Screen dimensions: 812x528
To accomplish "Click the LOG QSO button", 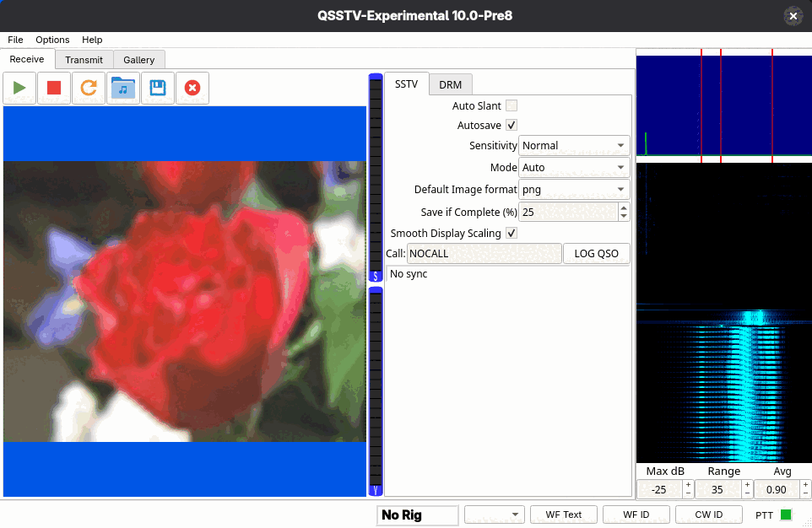I will coord(597,254).
